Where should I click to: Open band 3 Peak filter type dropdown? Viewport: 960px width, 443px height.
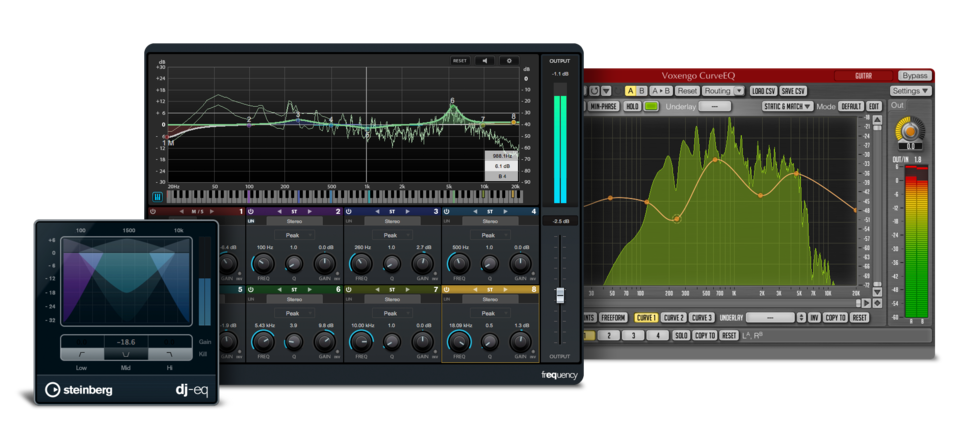(392, 235)
